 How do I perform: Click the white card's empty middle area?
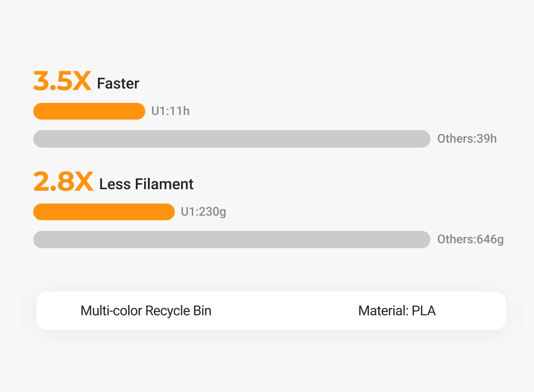[x=284, y=311]
